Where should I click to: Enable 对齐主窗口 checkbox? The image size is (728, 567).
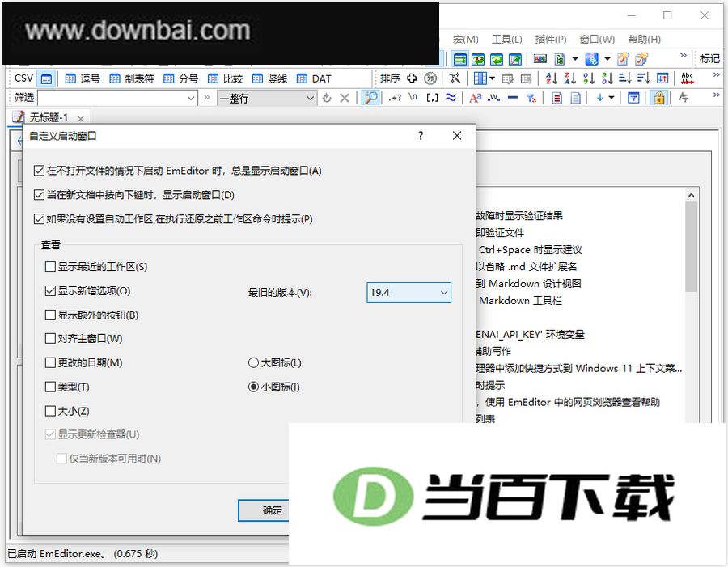click(x=50, y=339)
